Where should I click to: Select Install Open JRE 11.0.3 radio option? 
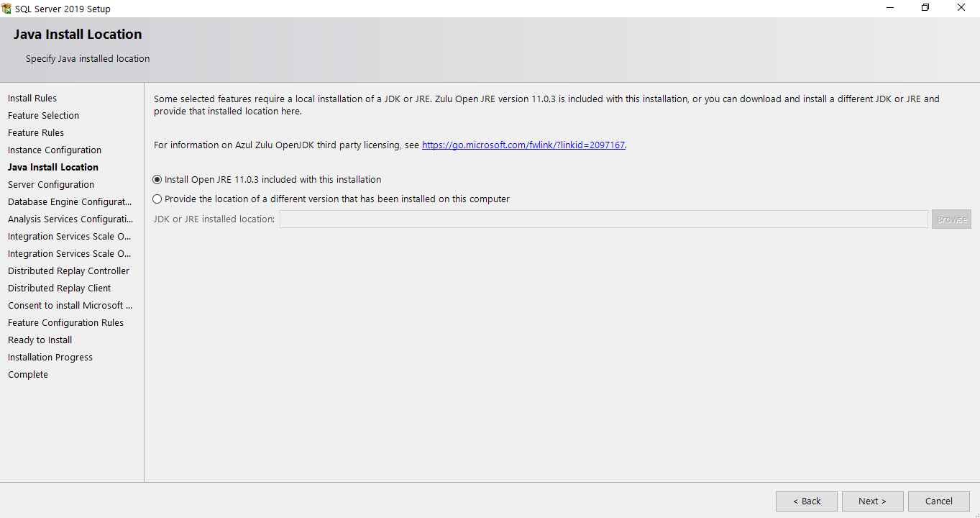tap(157, 180)
